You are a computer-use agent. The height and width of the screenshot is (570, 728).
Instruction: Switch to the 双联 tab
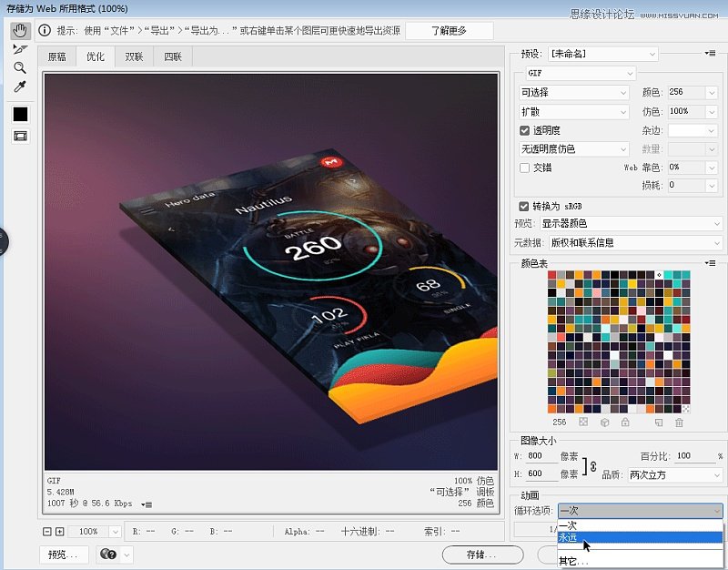pyautogui.click(x=134, y=56)
